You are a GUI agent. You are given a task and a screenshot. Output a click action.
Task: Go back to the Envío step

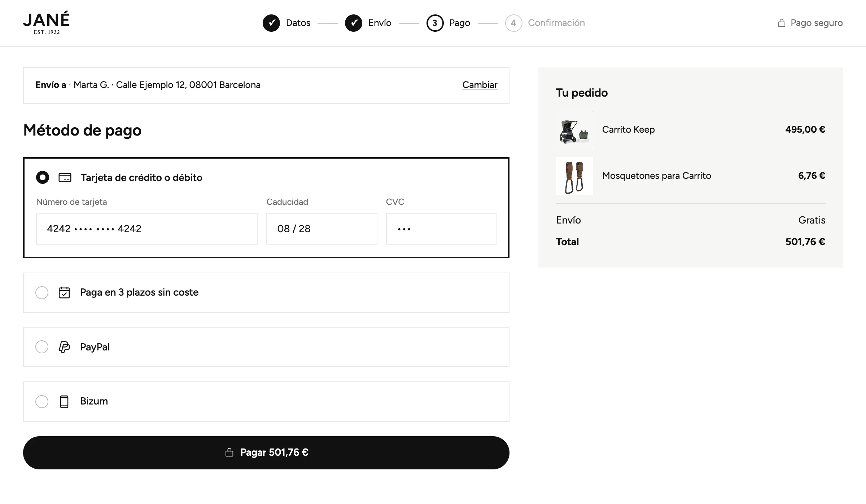click(x=380, y=23)
